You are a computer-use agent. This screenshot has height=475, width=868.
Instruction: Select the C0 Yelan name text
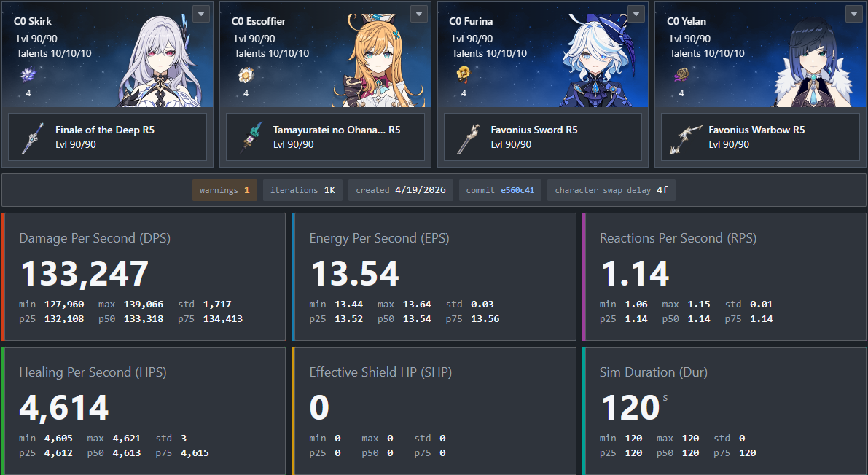687,22
